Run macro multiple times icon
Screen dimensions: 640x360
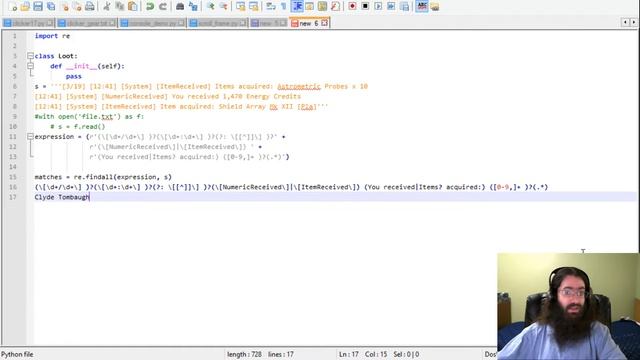pos(391,7)
